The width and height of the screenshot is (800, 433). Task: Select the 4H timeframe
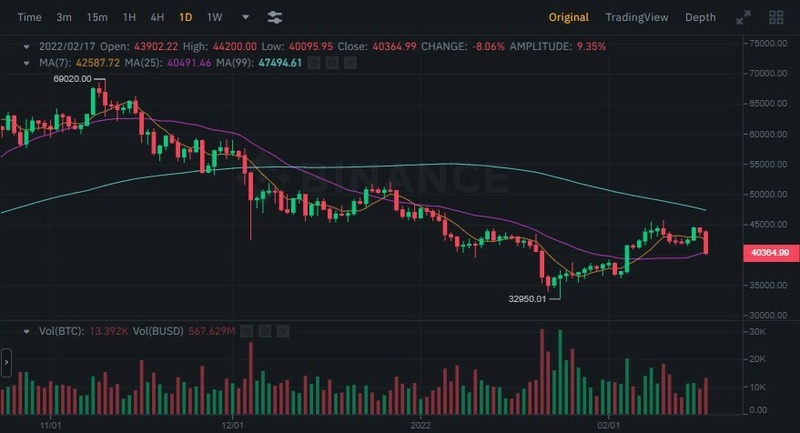pos(157,17)
